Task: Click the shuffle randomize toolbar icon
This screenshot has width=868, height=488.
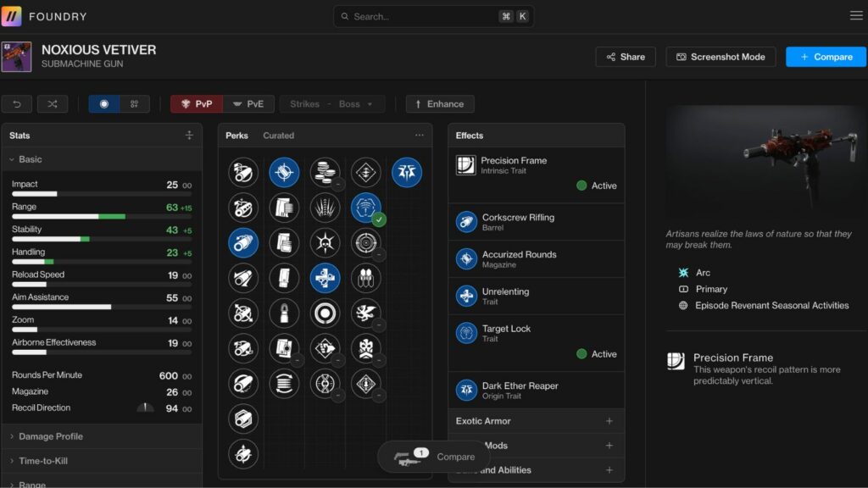Action: click(53, 104)
